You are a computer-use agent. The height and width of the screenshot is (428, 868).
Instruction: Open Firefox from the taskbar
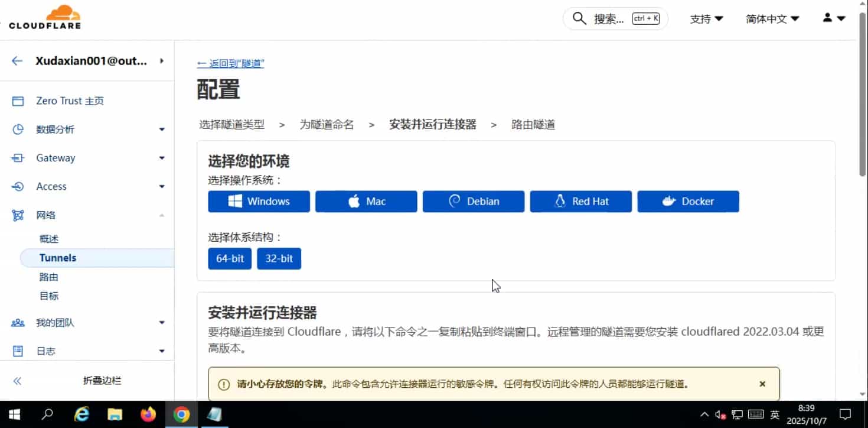pos(148,414)
